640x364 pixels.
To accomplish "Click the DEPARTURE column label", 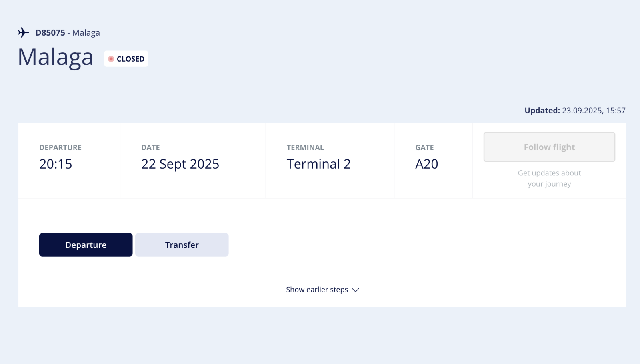I will click(x=60, y=147).
